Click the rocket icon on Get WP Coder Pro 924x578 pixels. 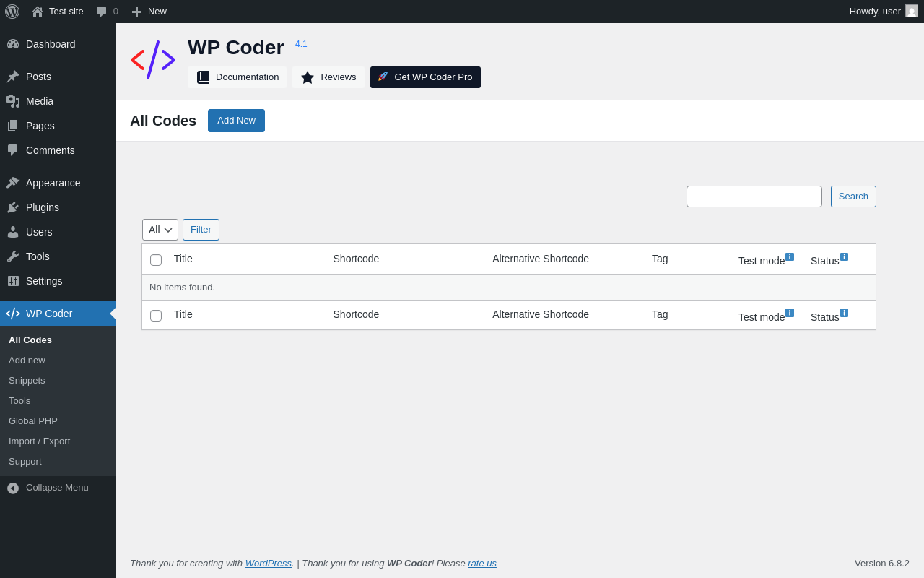click(383, 77)
